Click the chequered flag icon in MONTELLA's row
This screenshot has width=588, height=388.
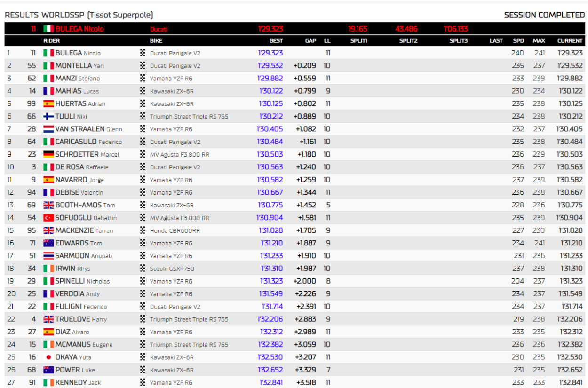click(143, 66)
